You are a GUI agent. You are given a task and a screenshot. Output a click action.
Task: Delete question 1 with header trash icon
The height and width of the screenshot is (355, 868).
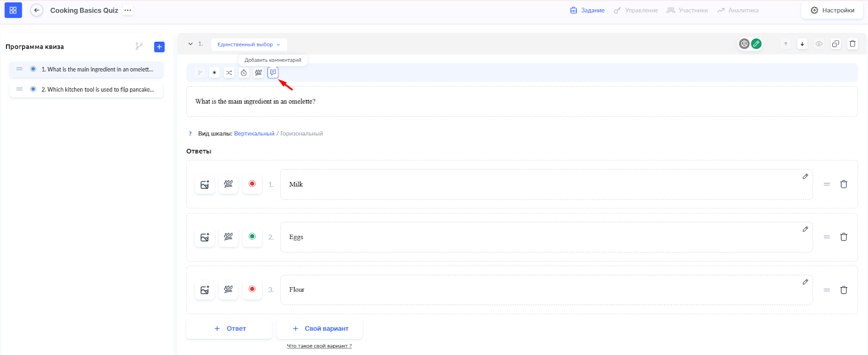coord(853,44)
